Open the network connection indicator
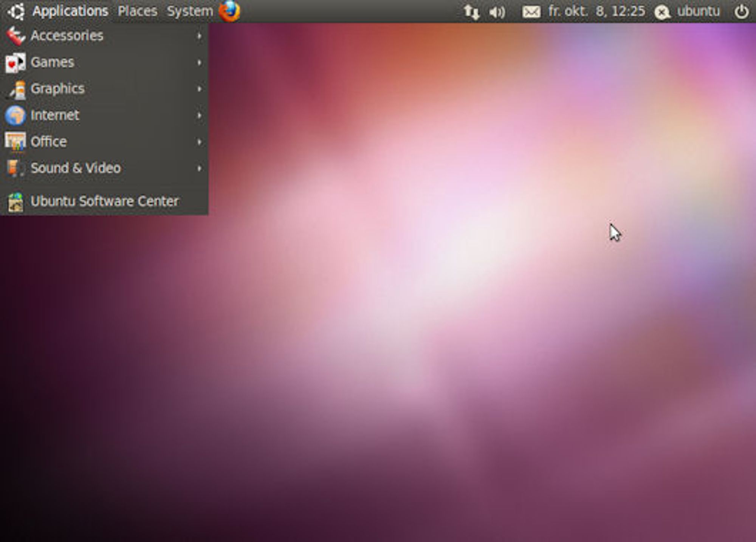Image resolution: width=756 pixels, height=542 pixels. [x=472, y=12]
